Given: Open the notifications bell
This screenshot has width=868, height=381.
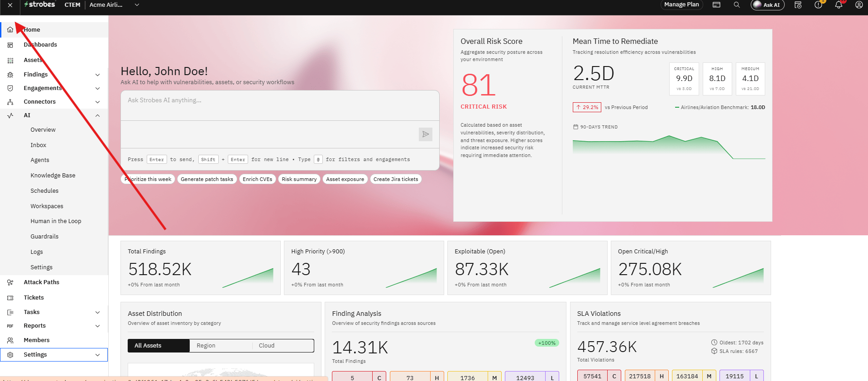Looking at the screenshot, I should click(839, 5).
